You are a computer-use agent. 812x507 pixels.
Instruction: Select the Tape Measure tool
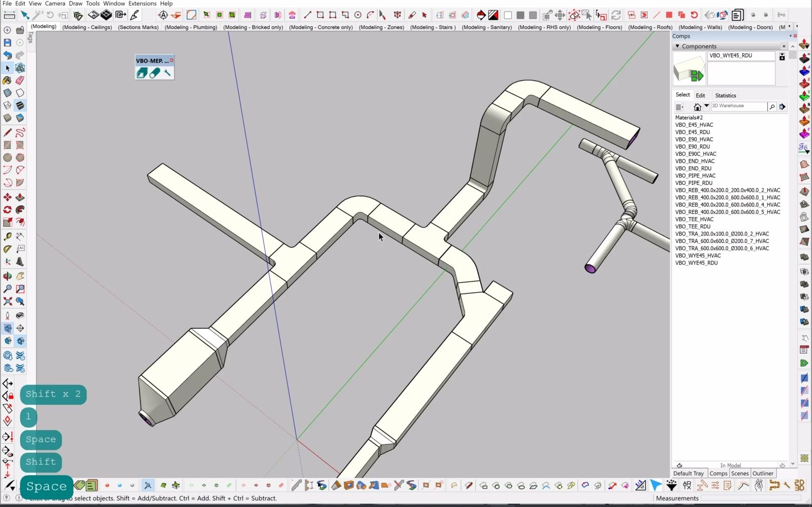(8, 236)
